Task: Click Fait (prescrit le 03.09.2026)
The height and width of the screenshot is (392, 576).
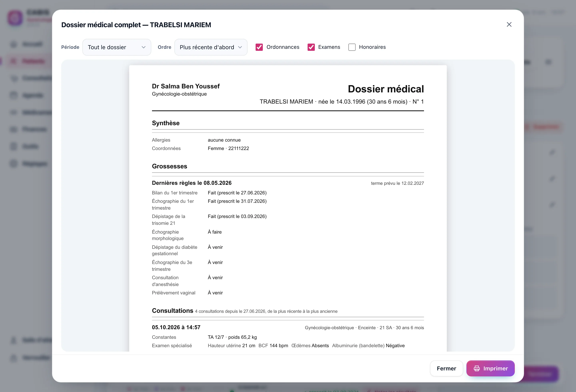Action: click(x=237, y=216)
